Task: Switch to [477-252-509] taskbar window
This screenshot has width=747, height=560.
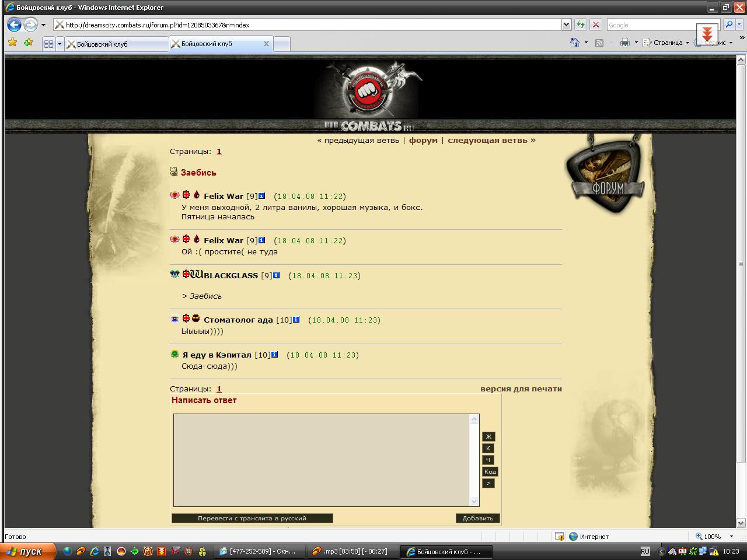Action: click(x=259, y=551)
